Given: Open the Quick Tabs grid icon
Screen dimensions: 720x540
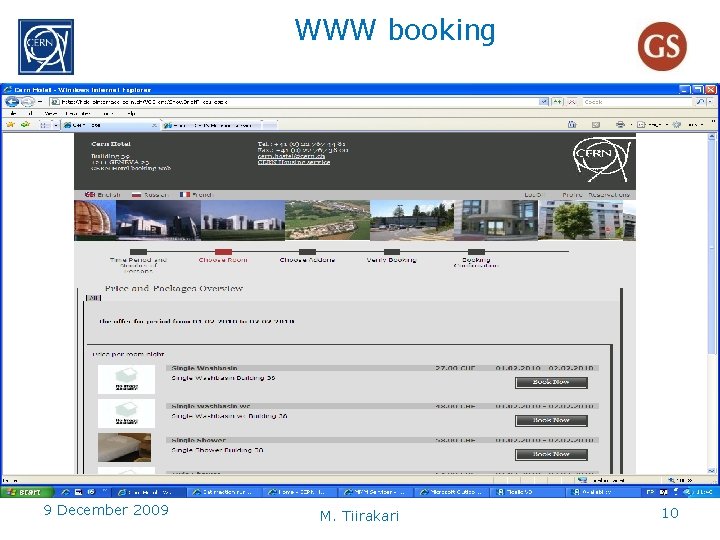Looking at the screenshot, I should point(44,124).
